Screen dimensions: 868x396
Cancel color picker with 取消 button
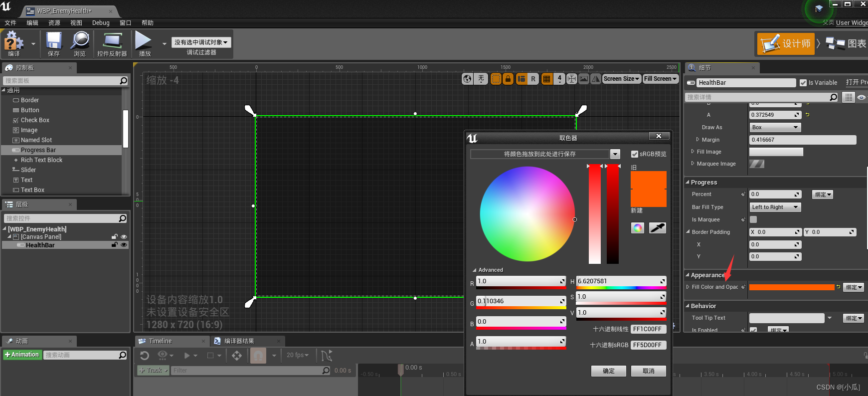(x=649, y=371)
